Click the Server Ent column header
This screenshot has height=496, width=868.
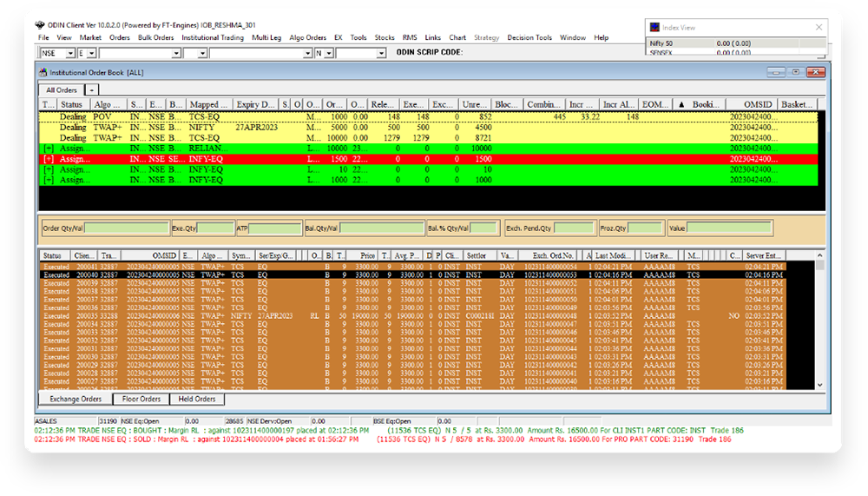763,255
